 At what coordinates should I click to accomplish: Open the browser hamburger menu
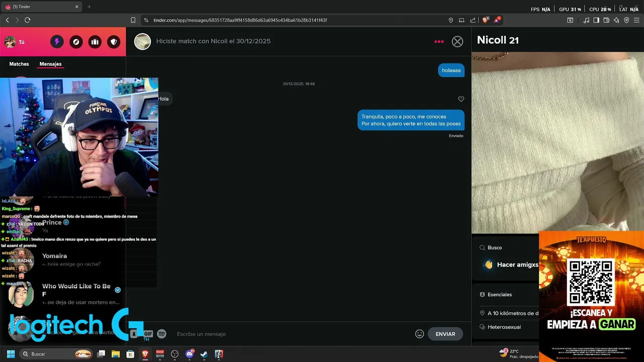click(637, 20)
